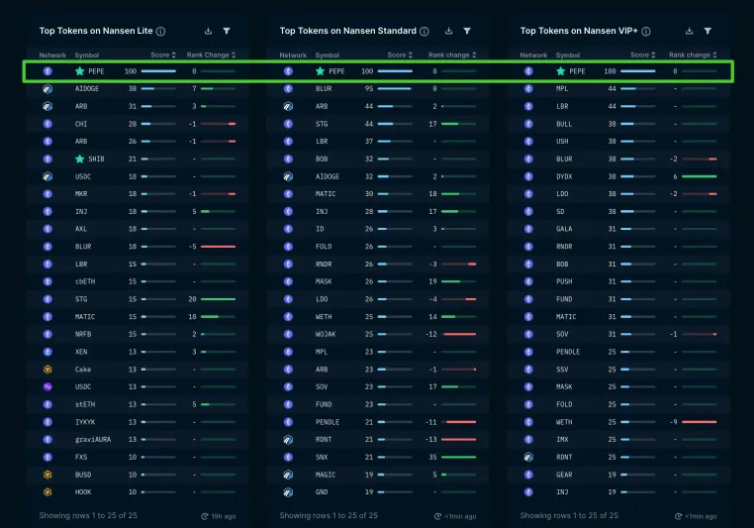Viewport: 754px width, 528px height.
Task: Sort Standard panel by Score
Action: [400, 55]
